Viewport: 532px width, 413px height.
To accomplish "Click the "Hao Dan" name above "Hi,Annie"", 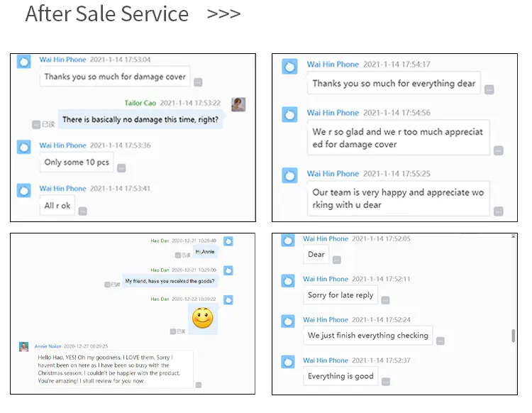I will pos(160,241).
